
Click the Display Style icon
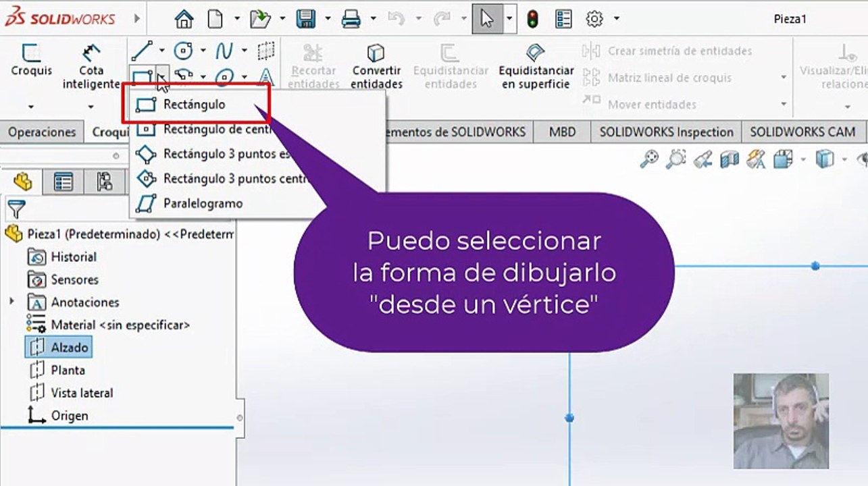click(825, 159)
